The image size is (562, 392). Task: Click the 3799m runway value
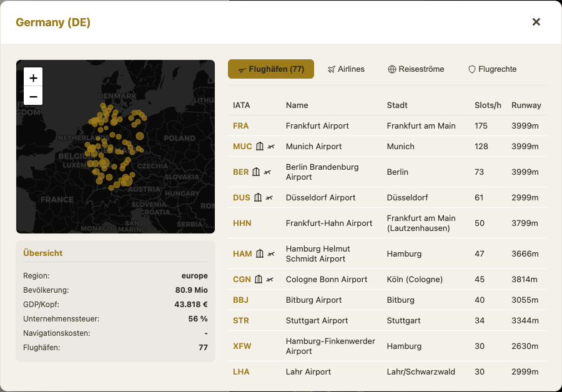pos(525,223)
